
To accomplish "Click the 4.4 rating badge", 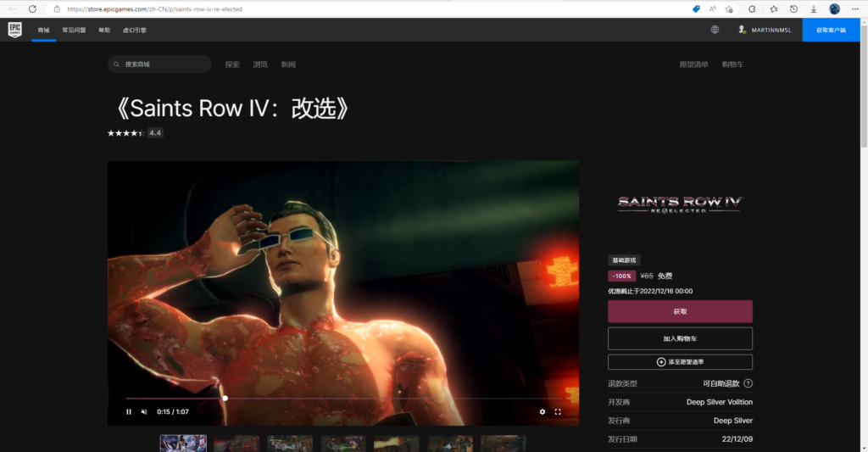I will [x=155, y=133].
